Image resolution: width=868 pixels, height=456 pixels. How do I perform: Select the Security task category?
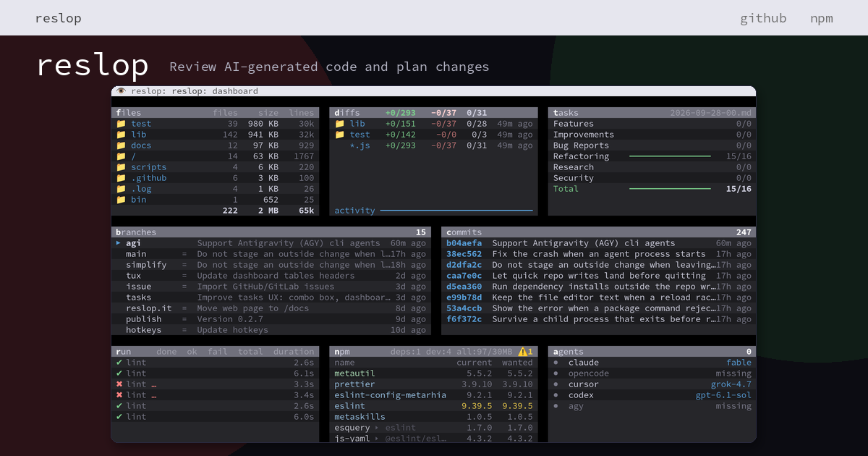click(x=652, y=178)
